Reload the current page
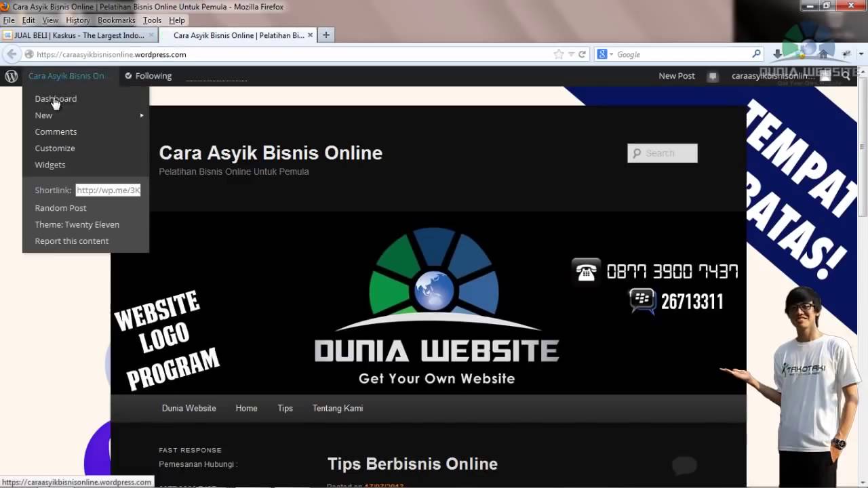This screenshot has height=488, width=868. 582,54
